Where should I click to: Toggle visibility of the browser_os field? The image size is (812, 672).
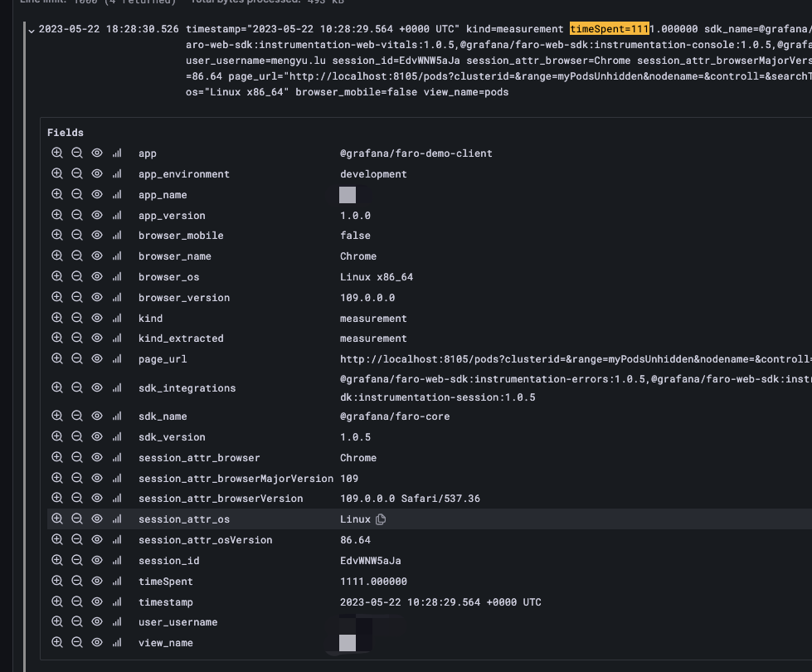[97, 276]
